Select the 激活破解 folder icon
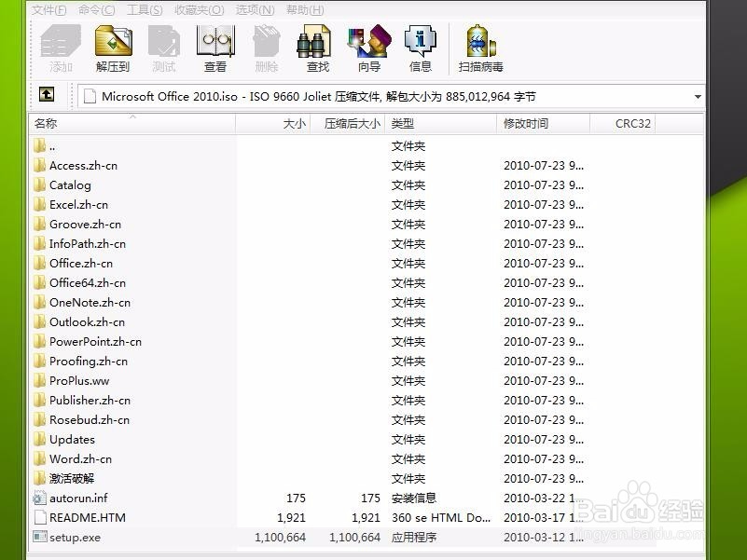The height and width of the screenshot is (560, 747). pyautogui.click(x=40, y=478)
